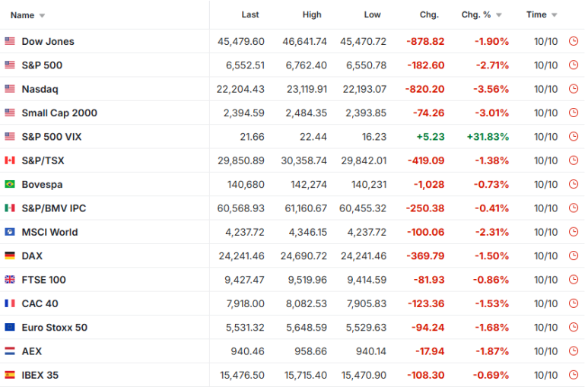The image size is (588, 387).
Task: Click the clock icon in S&P 500 VIX row
Action: tap(574, 137)
